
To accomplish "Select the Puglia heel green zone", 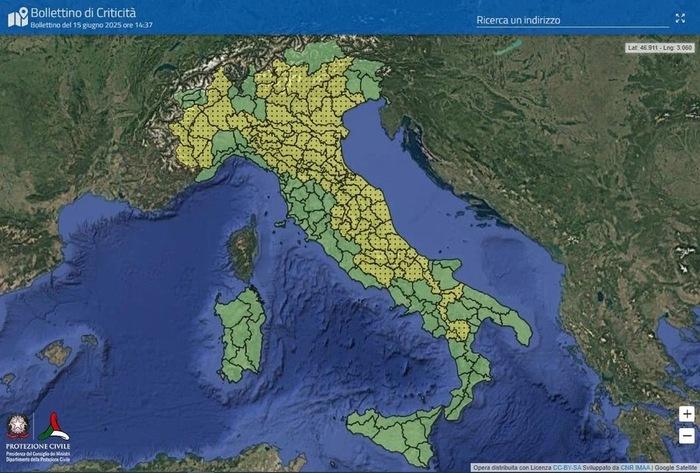I will [x=518, y=324].
